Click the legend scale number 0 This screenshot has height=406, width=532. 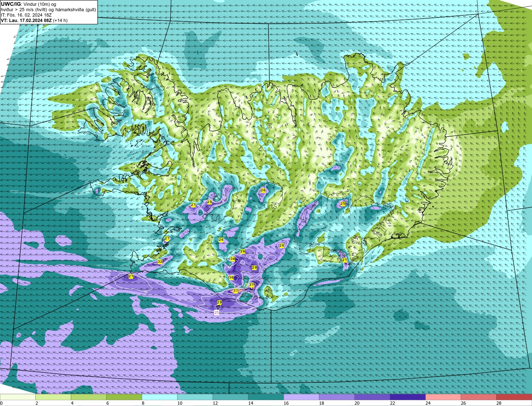point(1,403)
